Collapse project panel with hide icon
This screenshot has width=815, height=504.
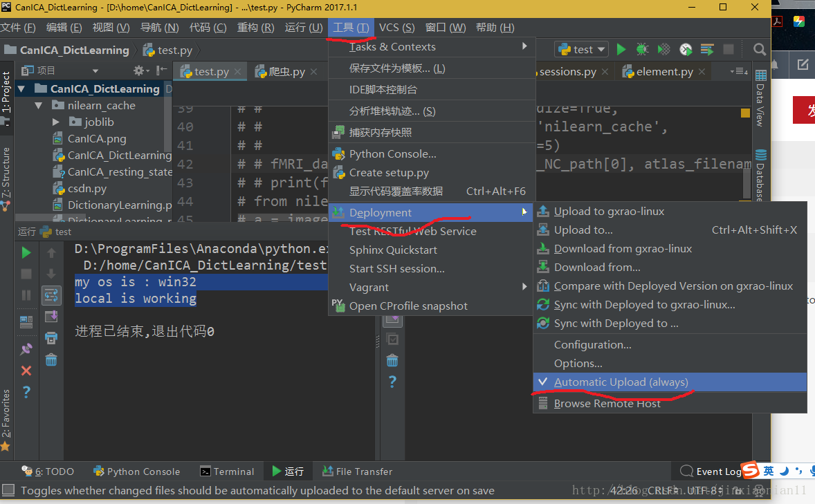tap(162, 70)
